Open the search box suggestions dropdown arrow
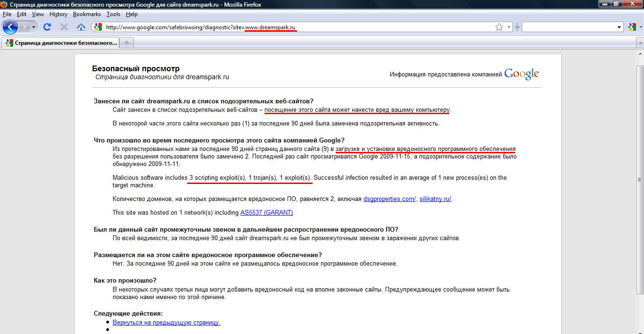The height and width of the screenshot is (334, 644). pyautogui.click(x=620, y=27)
